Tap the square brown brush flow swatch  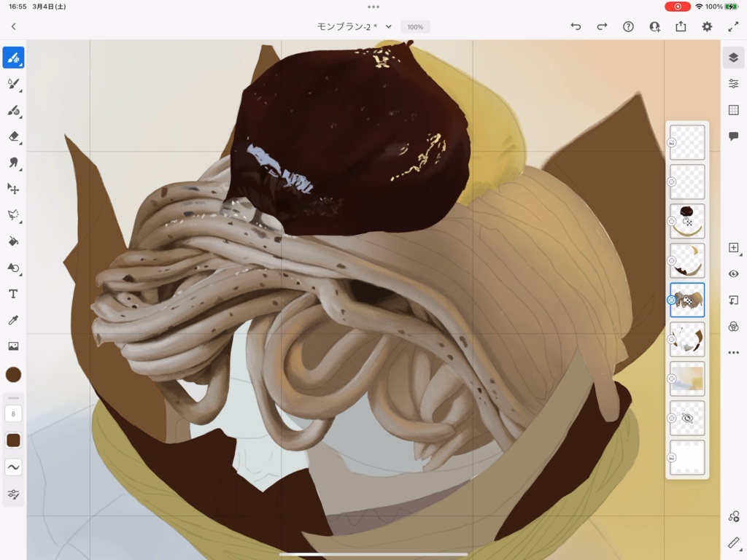[x=13, y=440]
